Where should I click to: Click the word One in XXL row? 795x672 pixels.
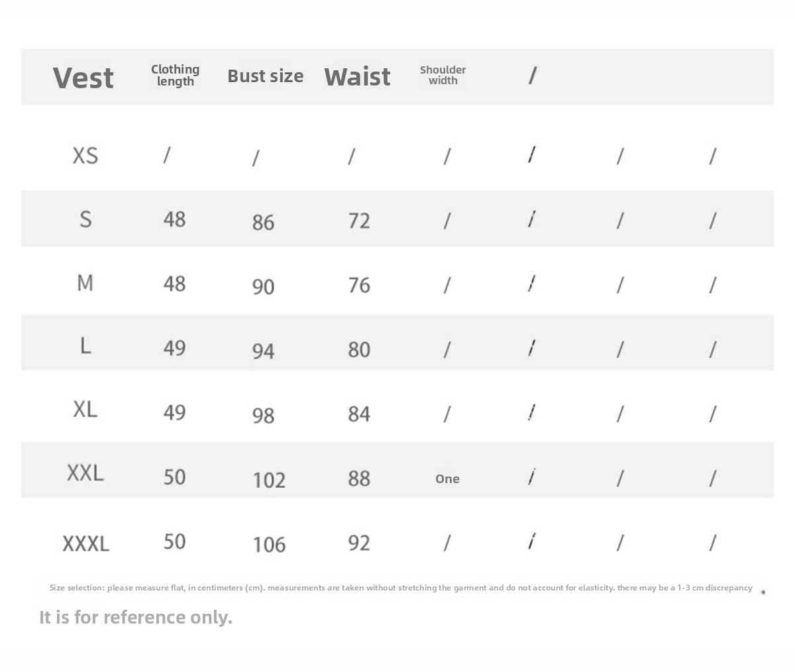point(447,479)
